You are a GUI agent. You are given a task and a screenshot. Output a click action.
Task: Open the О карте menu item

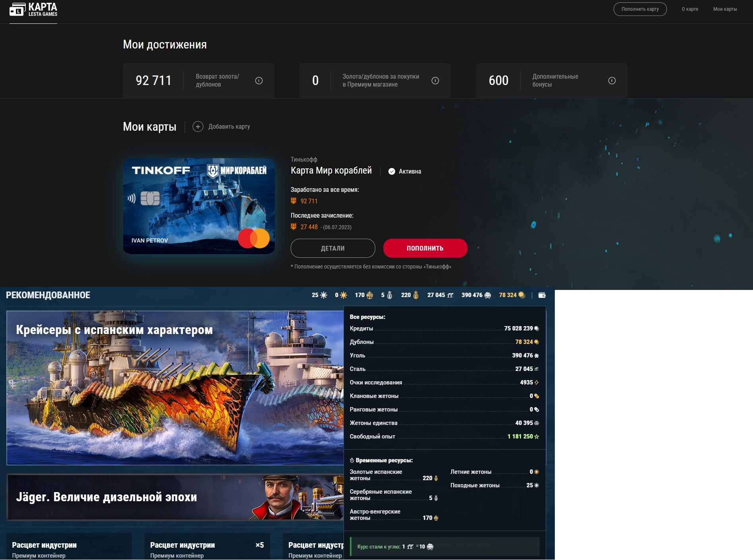pyautogui.click(x=690, y=9)
